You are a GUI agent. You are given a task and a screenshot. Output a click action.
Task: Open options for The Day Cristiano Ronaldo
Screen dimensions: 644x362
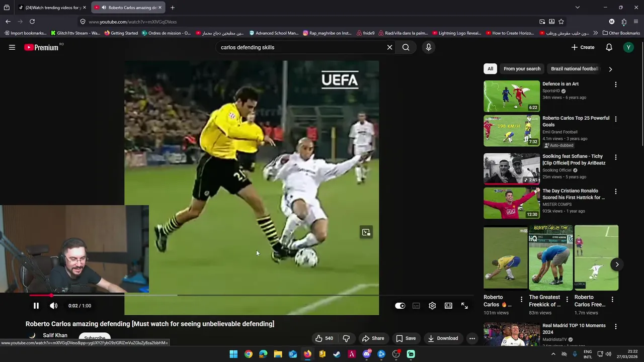[x=615, y=192]
